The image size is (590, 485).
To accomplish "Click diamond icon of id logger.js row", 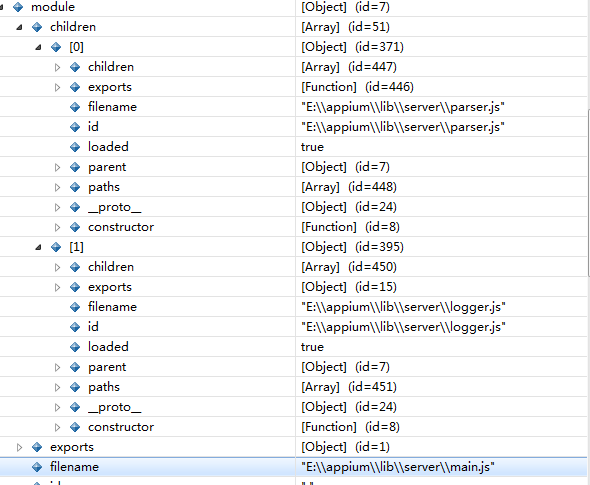I will coord(75,327).
